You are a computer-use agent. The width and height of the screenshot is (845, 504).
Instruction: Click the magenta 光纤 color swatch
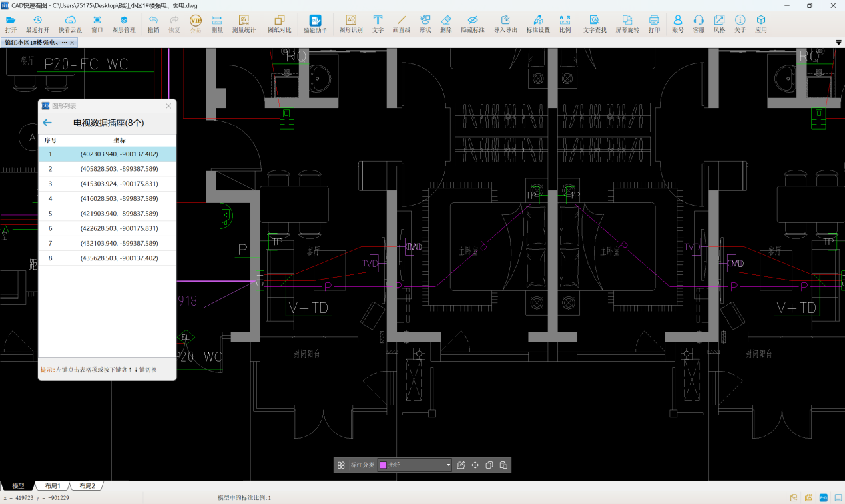[383, 465]
